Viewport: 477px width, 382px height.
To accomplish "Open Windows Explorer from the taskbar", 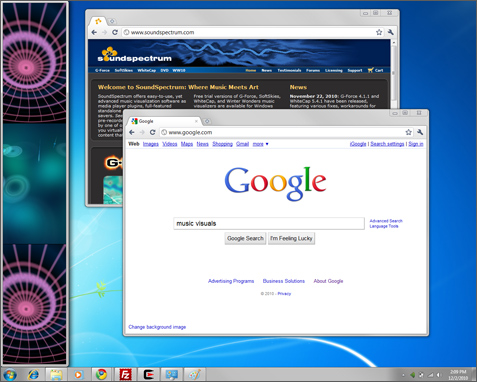I will (56, 375).
